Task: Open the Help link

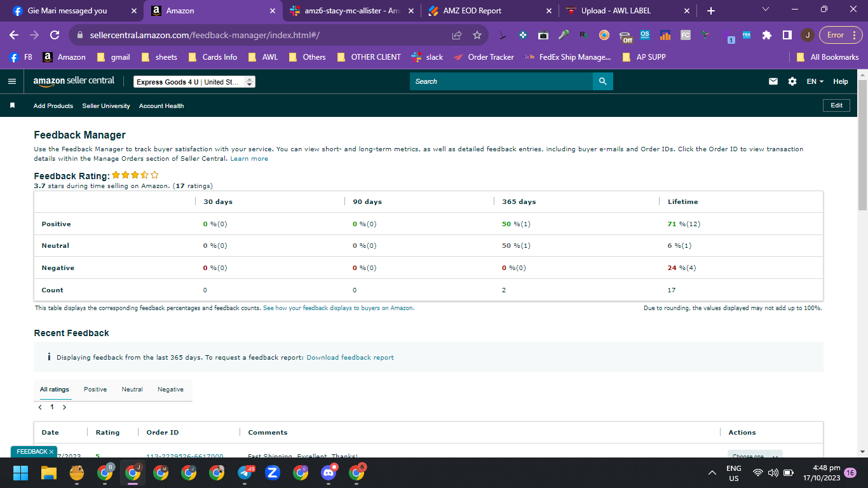Action: [841, 81]
